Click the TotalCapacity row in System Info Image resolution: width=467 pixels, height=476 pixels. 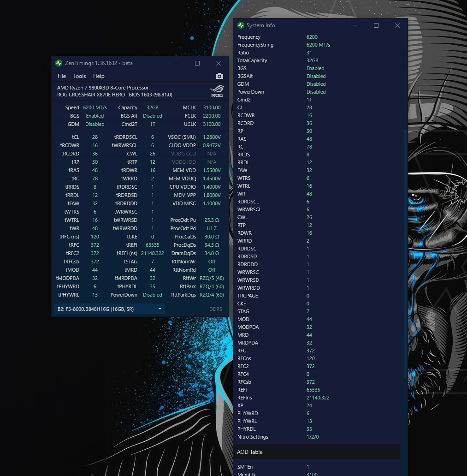point(317,60)
